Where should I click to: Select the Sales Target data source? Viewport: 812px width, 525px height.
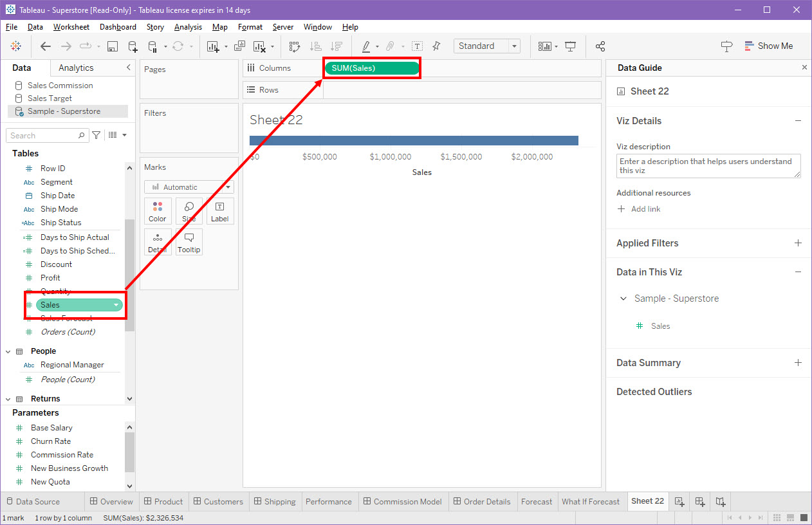(x=50, y=98)
